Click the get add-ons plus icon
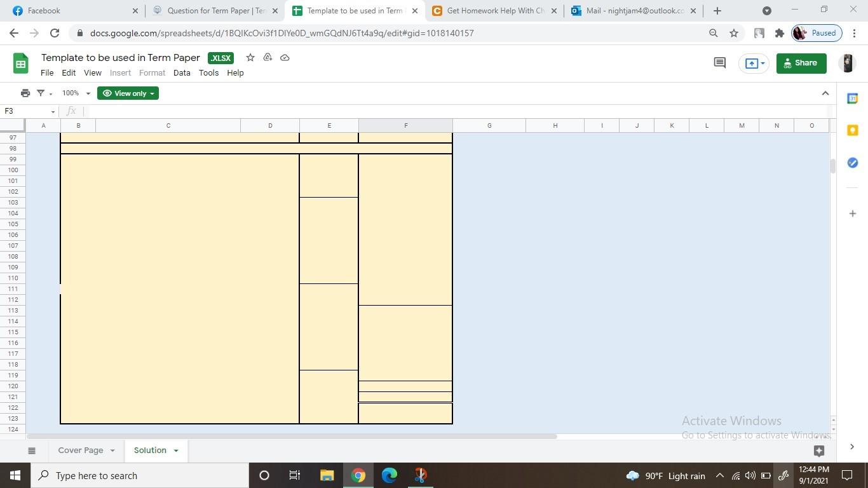The width and height of the screenshot is (868, 488). coord(853,213)
